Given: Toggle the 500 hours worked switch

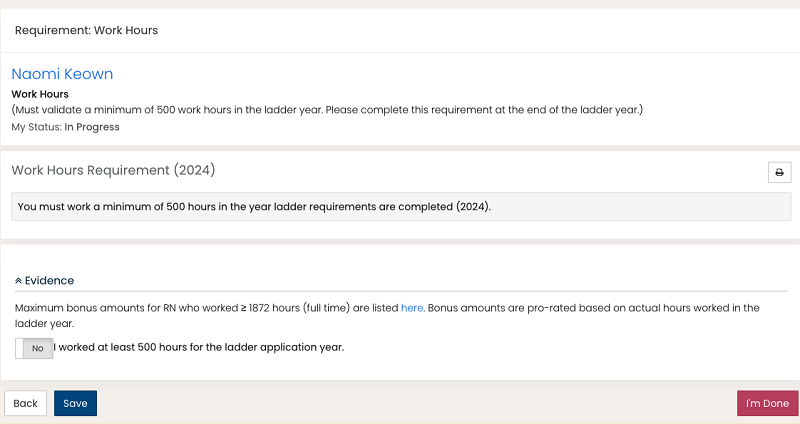Looking at the screenshot, I should (x=35, y=348).
